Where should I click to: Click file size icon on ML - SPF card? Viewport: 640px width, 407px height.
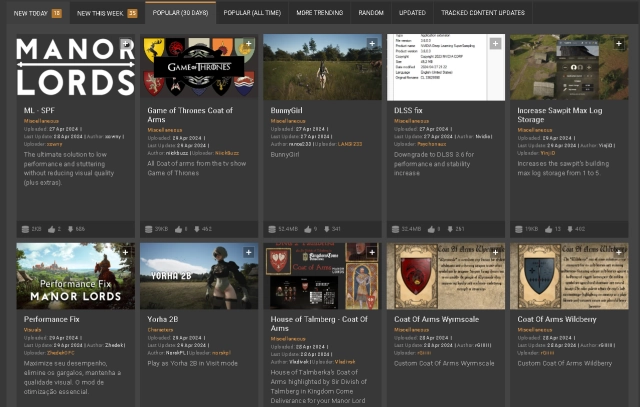tap(25, 229)
